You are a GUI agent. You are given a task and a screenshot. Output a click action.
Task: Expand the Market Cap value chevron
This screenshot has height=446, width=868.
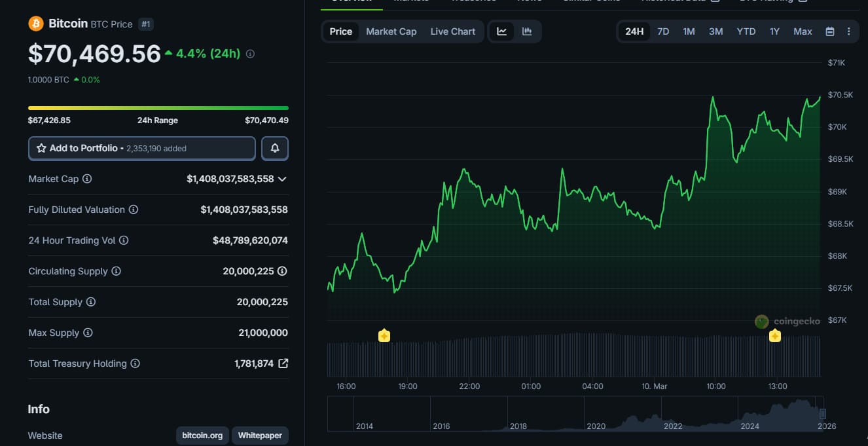click(x=282, y=179)
